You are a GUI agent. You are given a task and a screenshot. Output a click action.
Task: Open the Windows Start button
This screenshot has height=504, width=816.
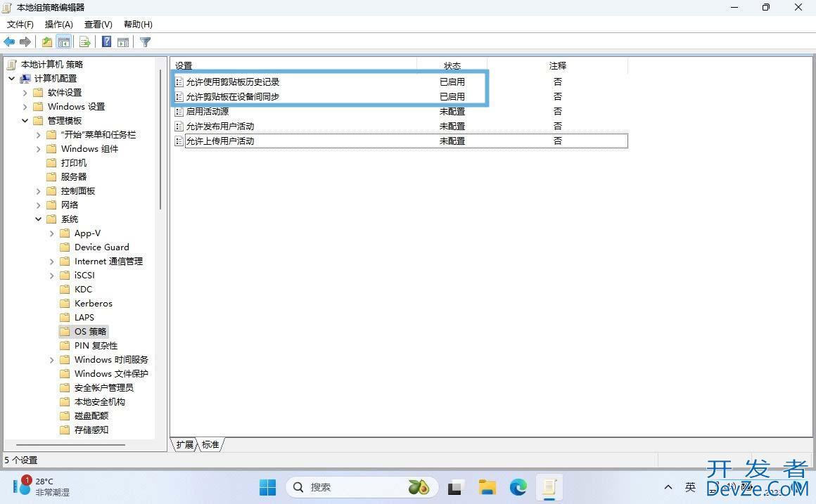tap(267, 487)
